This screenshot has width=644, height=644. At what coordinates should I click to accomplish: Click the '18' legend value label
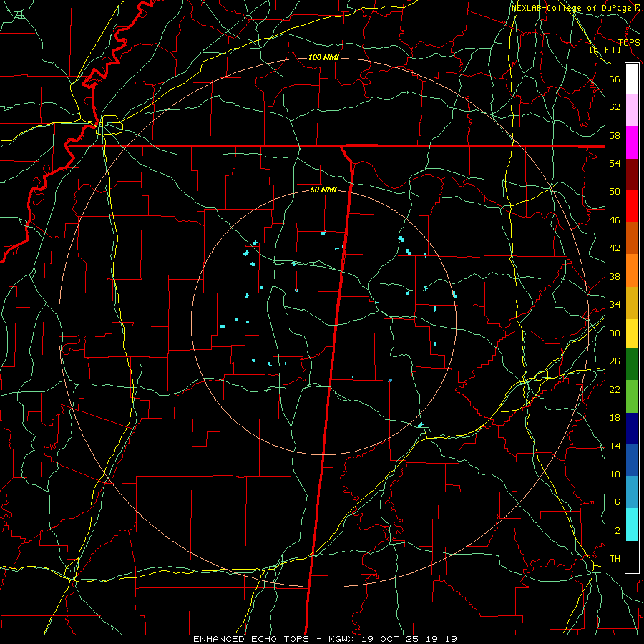(x=615, y=418)
